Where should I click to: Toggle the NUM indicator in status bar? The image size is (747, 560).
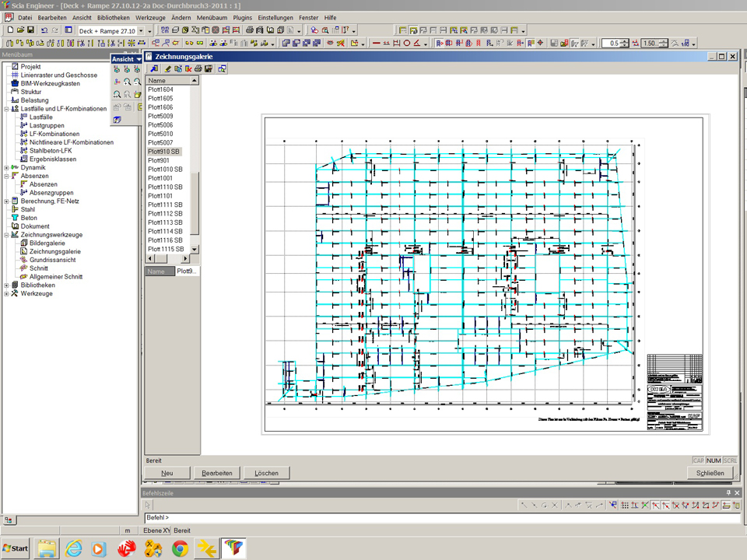point(714,460)
